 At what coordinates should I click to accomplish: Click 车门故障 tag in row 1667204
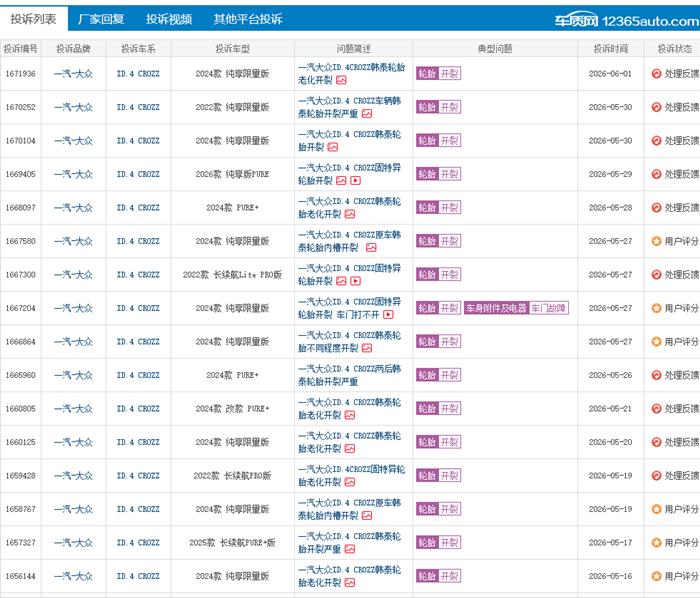[548, 308]
